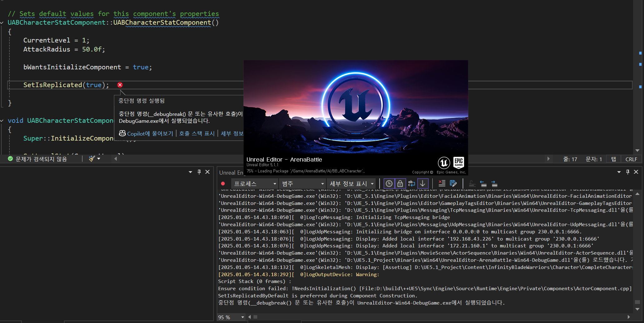
Task: Click the '중단점 명령 실행됨' popup heading
Action: coord(141,101)
